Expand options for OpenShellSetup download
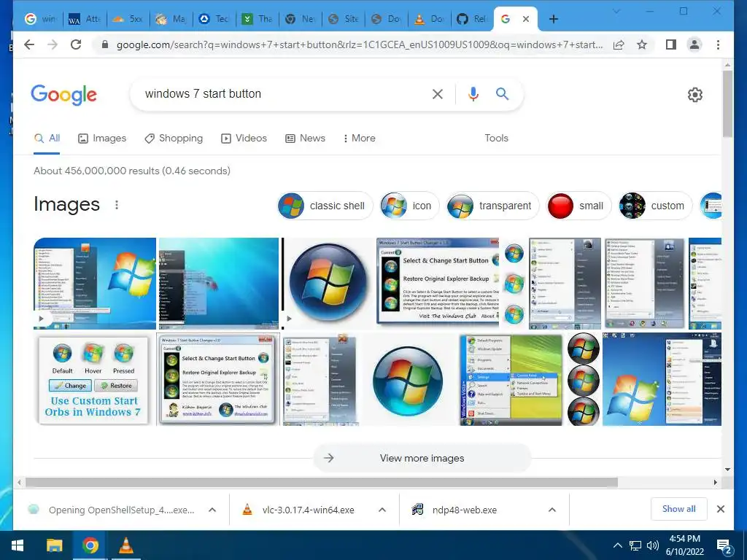The image size is (747, 560). click(212, 510)
